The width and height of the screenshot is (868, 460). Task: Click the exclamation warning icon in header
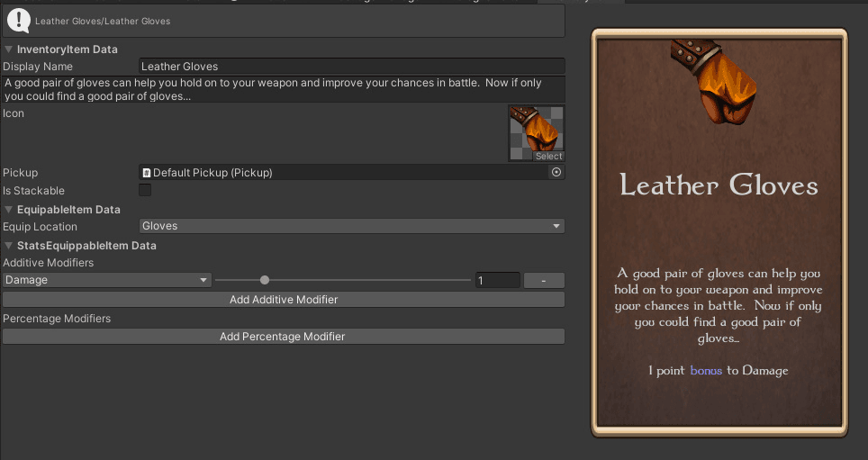pos(19,20)
